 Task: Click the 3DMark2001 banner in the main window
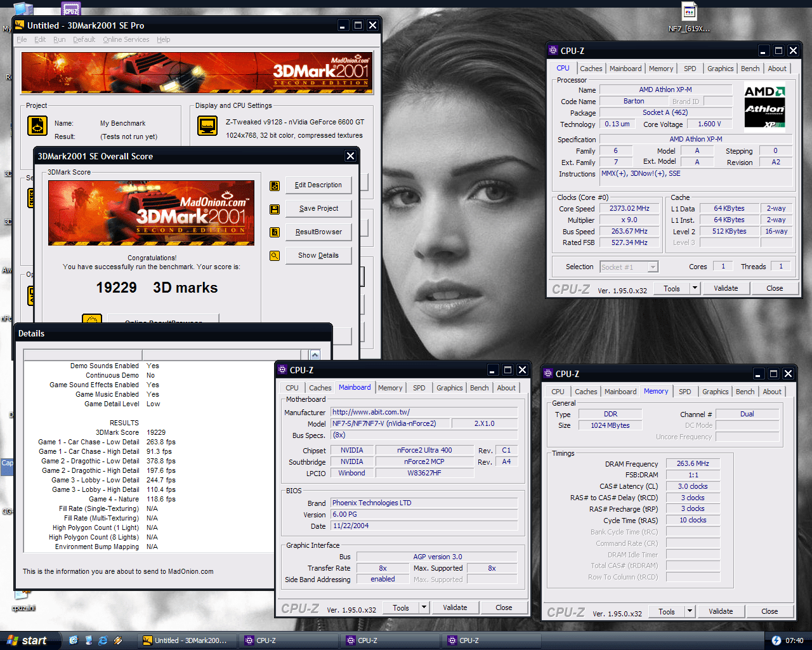coord(197,73)
